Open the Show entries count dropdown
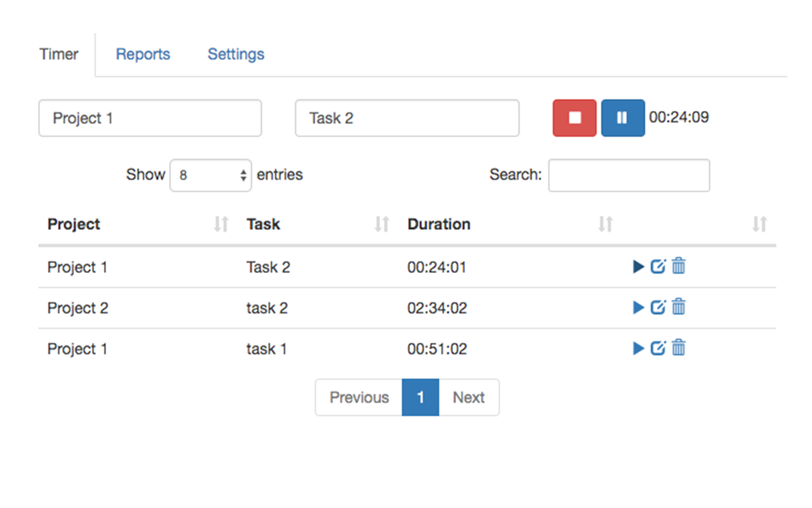 (x=211, y=175)
